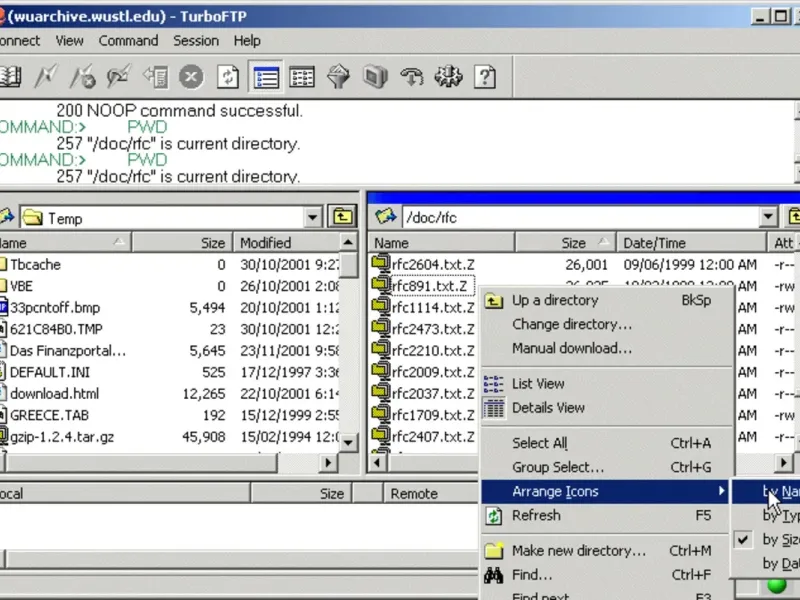
Task: Click the disconnect plug toolbar icon
Action: [82, 78]
